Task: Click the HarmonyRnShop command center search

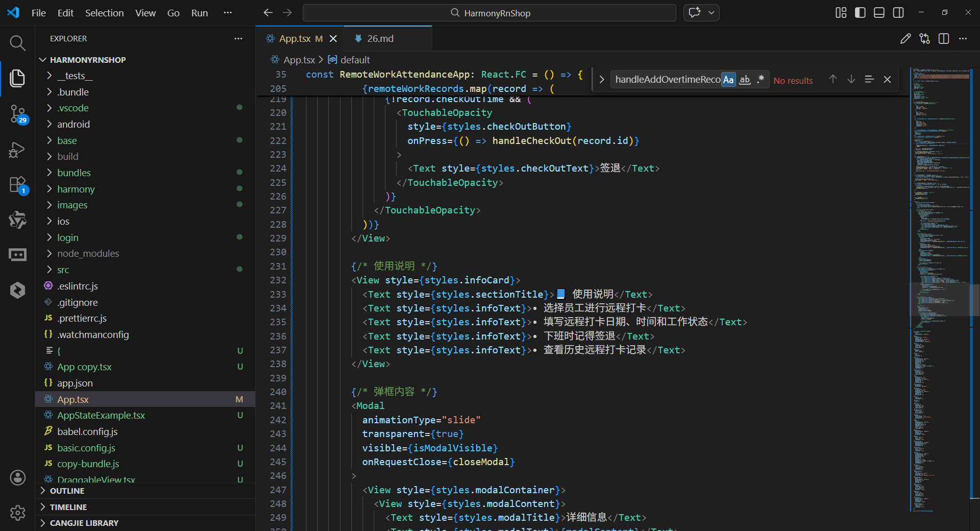Action: point(489,13)
